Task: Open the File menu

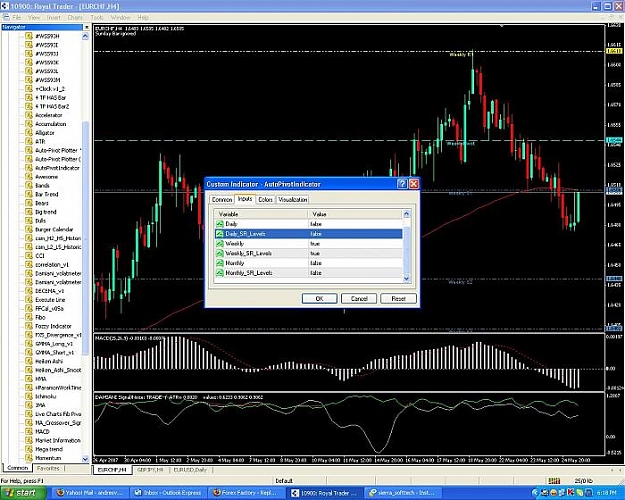Action: tap(17, 18)
